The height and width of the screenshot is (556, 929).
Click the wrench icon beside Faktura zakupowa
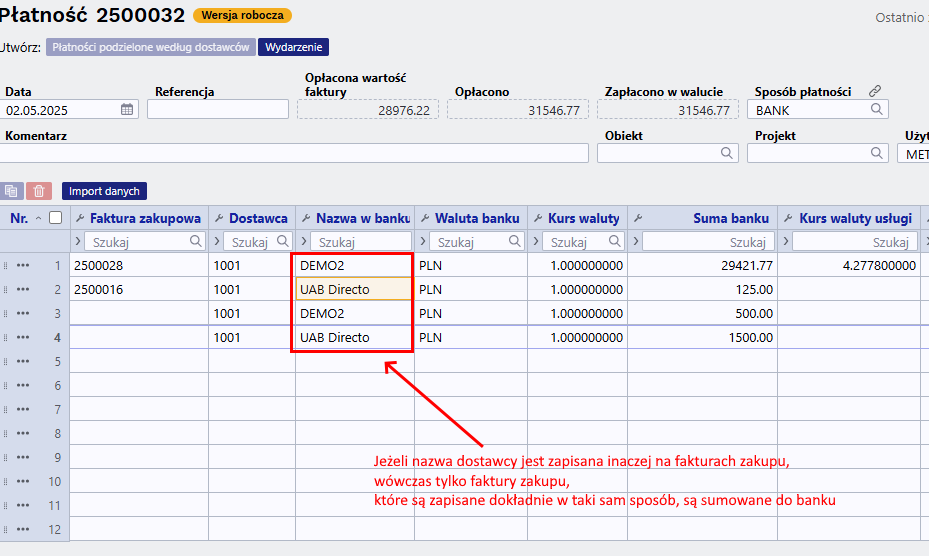coord(80,219)
